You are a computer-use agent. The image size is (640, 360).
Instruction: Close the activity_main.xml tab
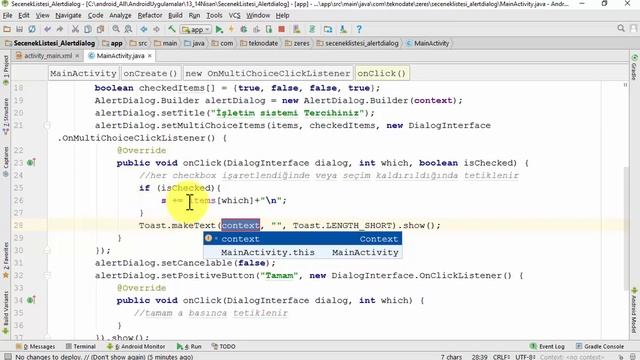(77, 56)
